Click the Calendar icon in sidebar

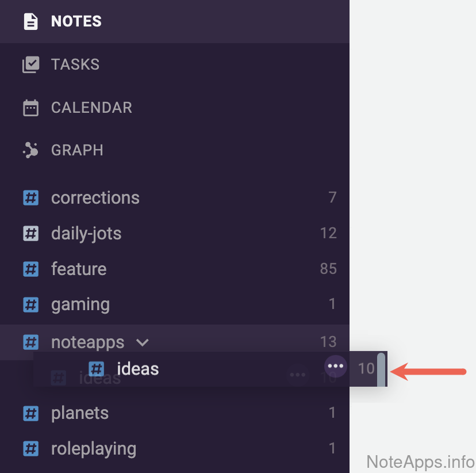tap(30, 108)
